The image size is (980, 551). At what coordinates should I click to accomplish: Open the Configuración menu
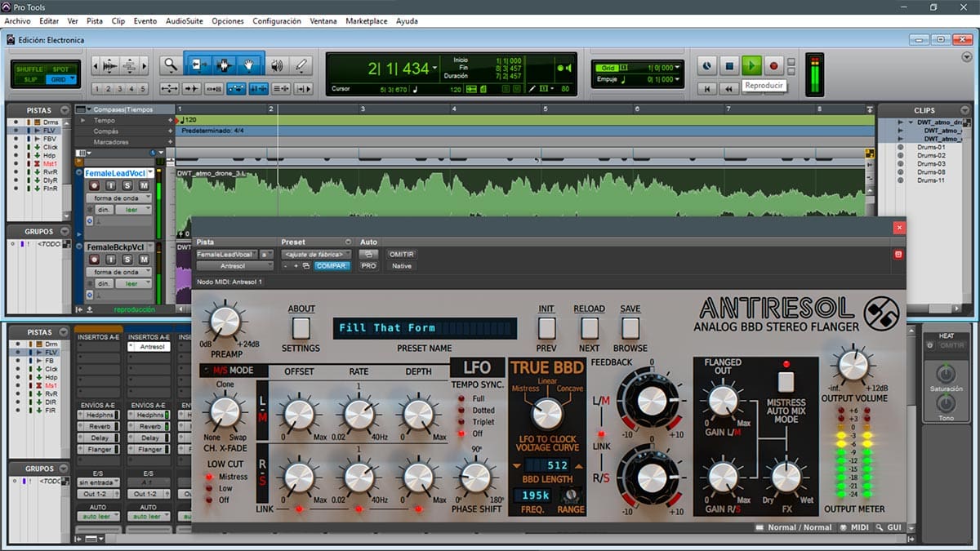(277, 21)
